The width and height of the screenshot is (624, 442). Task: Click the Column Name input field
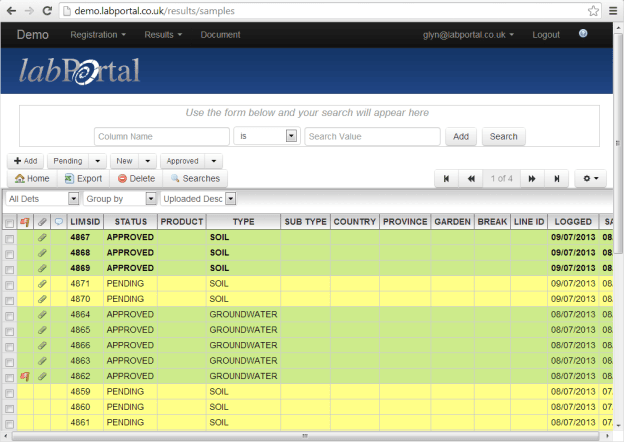[162, 136]
